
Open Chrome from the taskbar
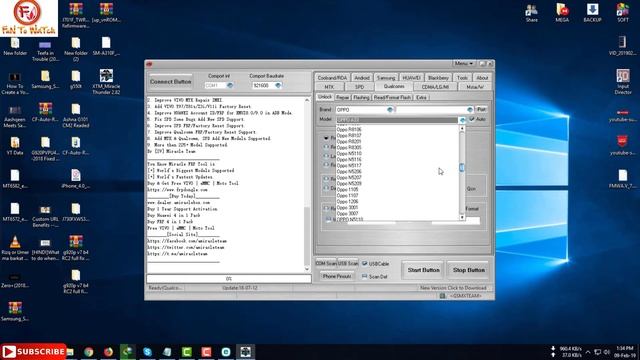click(89, 352)
